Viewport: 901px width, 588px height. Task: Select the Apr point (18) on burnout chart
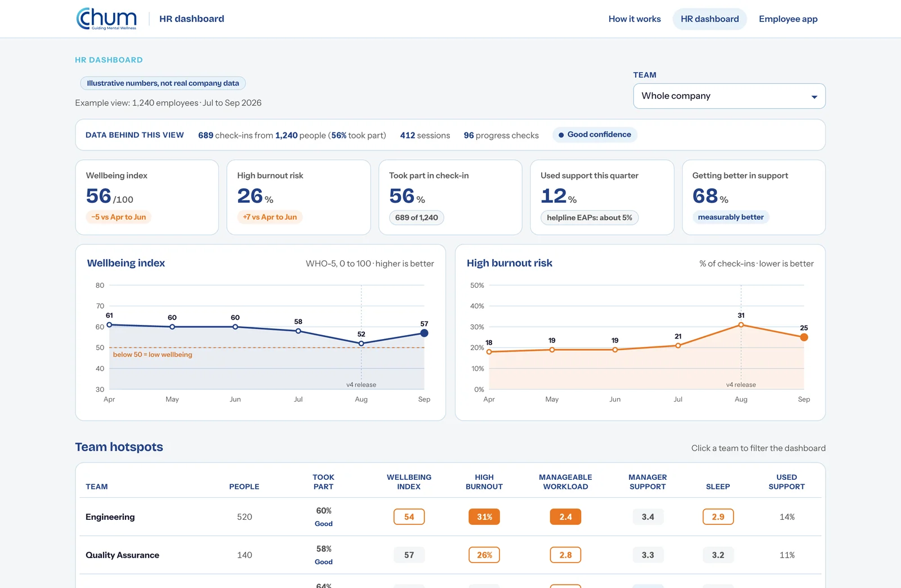point(489,352)
